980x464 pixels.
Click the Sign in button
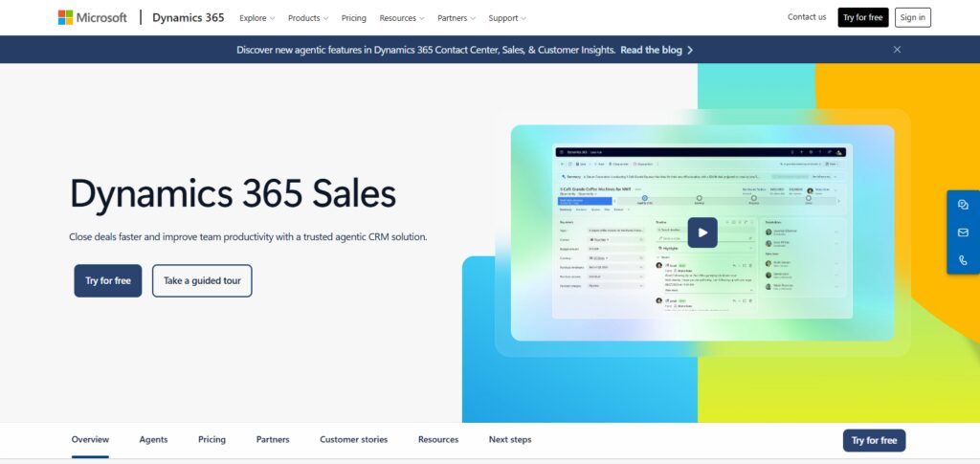pyautogui.click(x=912, y=17)
